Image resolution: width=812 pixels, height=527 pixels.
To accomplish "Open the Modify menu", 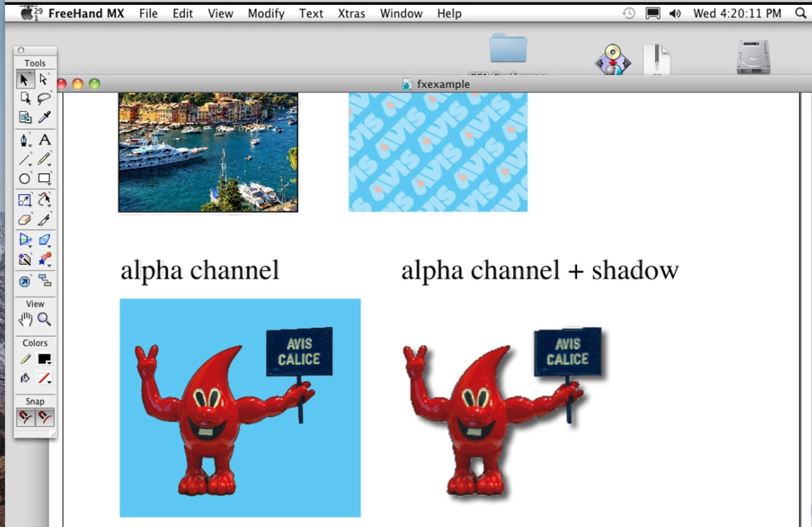I will coord(266,14).
